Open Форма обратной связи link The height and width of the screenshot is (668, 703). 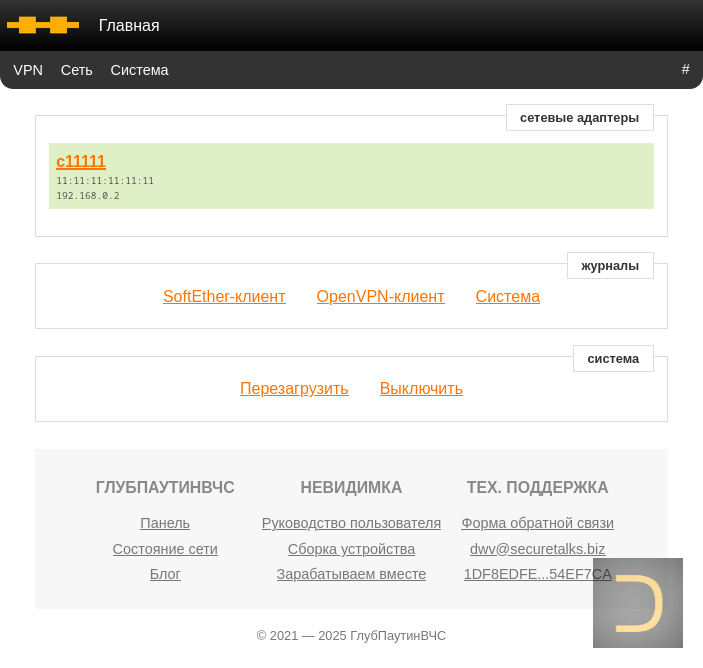538,523
